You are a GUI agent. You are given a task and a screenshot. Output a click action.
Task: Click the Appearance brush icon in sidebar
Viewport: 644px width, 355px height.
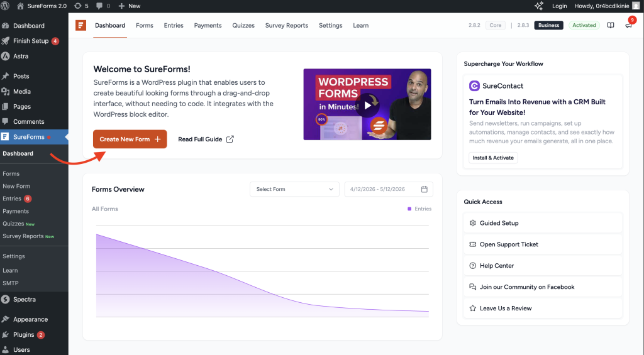coord(5,319)
